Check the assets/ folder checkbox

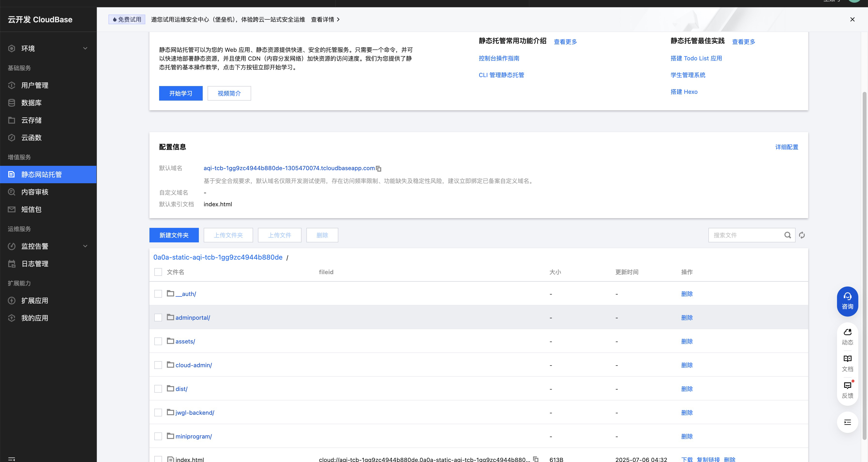tap(158, 341)
